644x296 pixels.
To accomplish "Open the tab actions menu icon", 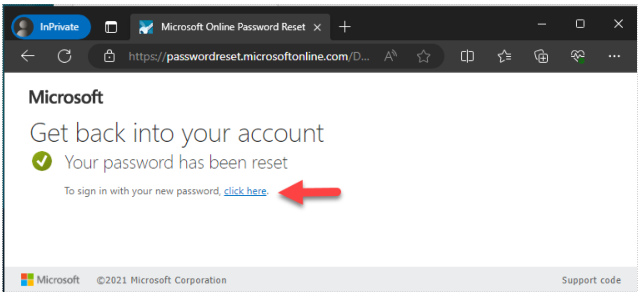I will tap(111, 27).
